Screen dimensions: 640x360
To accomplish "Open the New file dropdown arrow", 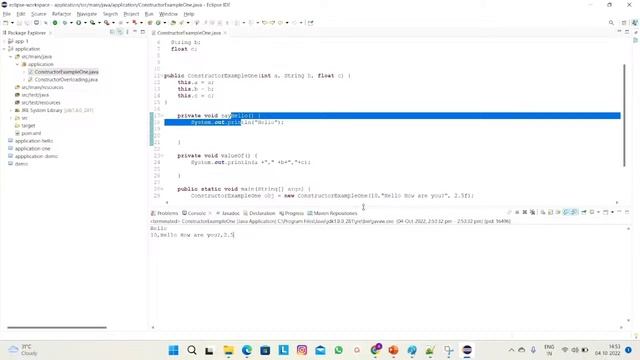I will [x=12, y=23].
